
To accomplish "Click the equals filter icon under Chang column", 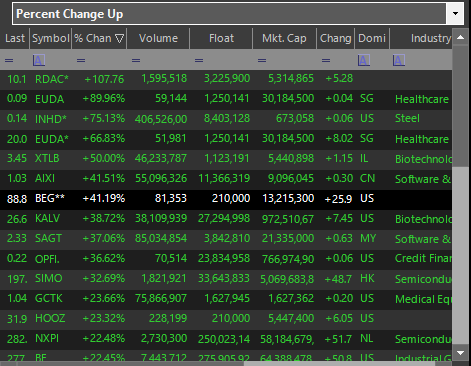I will 326,61.
